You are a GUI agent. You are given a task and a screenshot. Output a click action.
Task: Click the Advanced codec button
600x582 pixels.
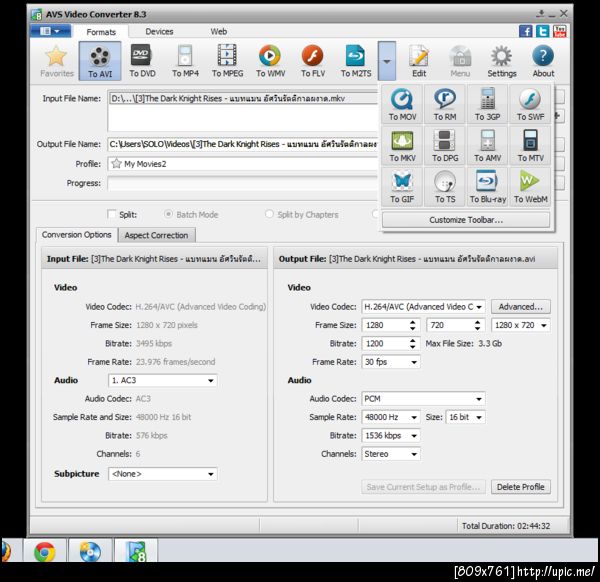coord(520,306)
